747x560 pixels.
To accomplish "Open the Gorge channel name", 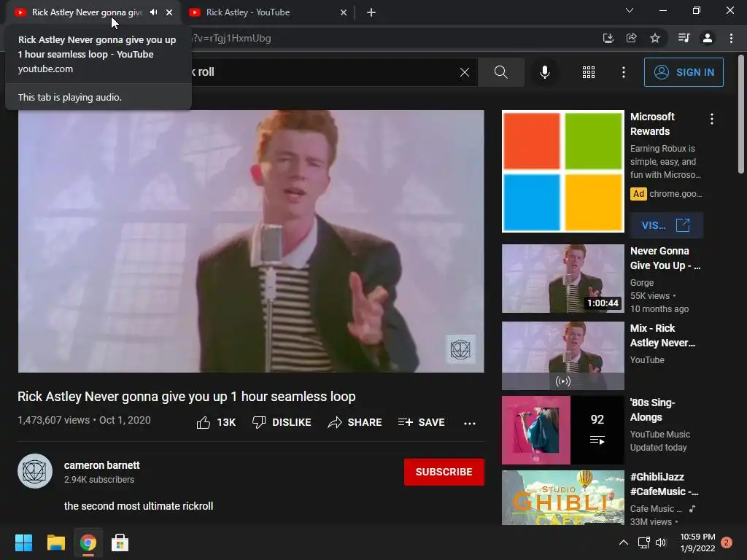I will pos(642,282).
